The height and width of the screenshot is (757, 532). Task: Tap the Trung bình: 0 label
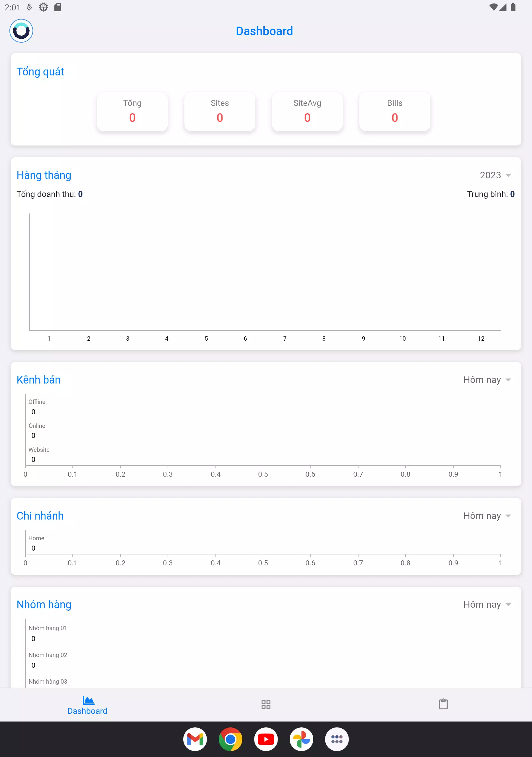pos(490,194)
